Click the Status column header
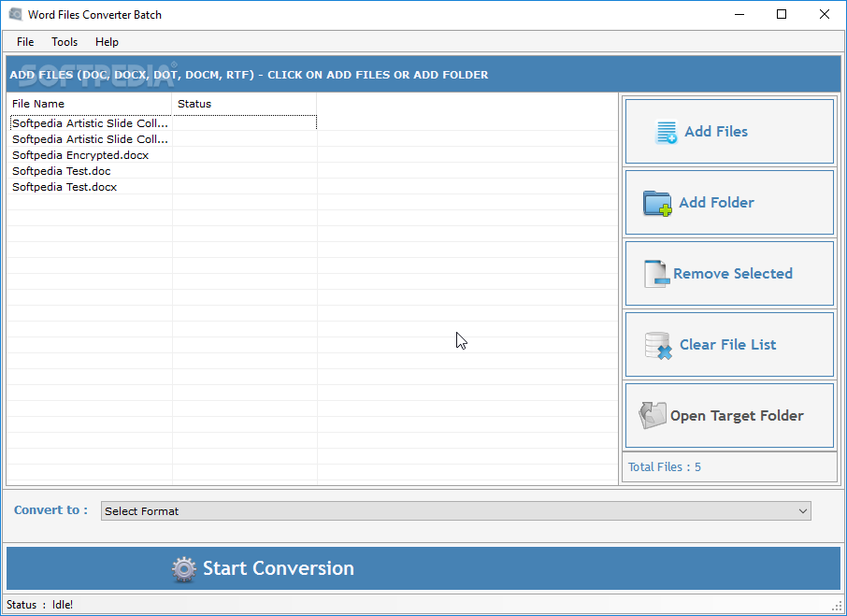The width and height of the screenshot is (847, 616). pos(244,104)
